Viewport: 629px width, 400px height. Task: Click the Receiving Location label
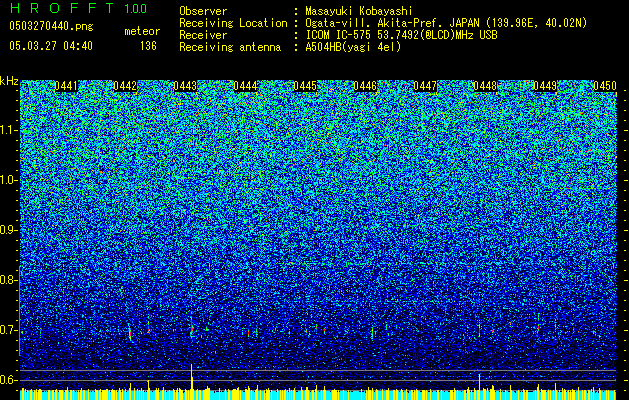point(233,23)
